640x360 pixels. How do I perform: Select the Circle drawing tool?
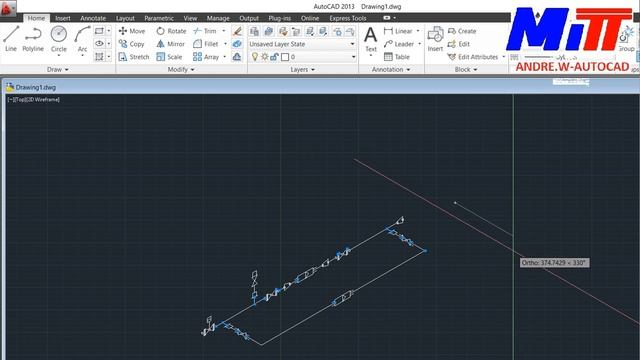click(x=59, y=39)
